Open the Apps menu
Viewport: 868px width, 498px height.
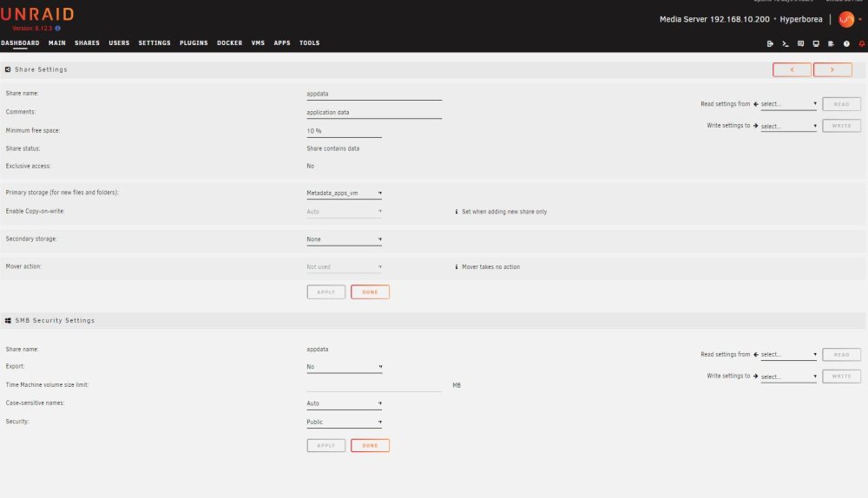(x=282, y=43)
